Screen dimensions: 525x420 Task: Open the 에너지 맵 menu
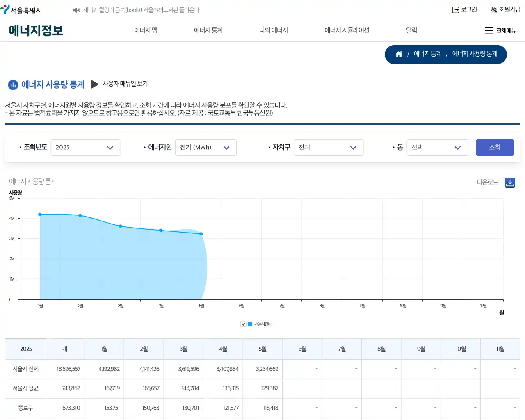point(146,30)
